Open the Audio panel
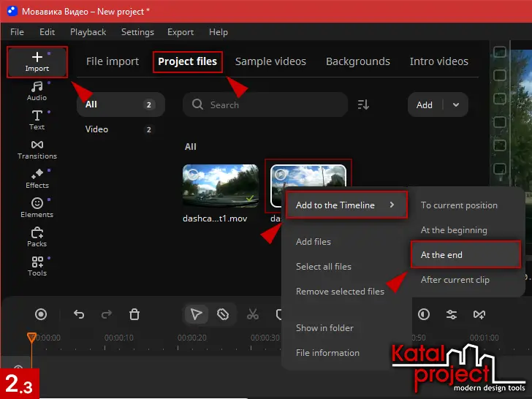This screenshot has width=532, height=399. 37,91
